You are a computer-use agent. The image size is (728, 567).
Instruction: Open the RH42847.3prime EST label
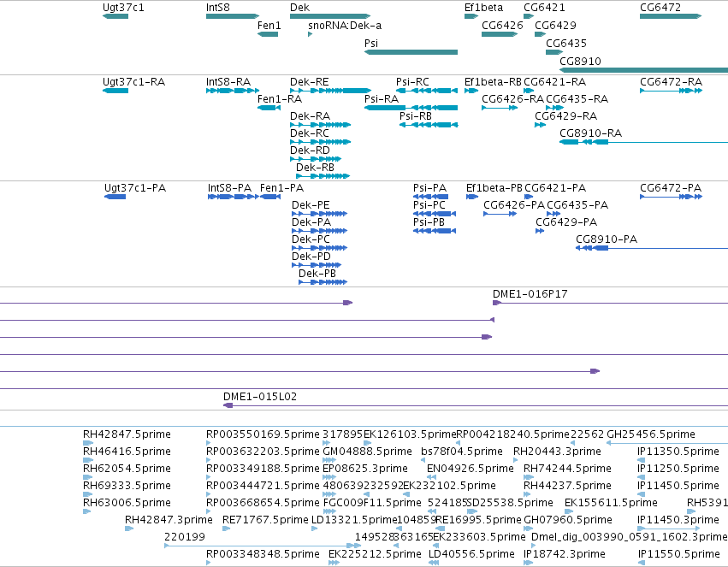click(169, 520)
